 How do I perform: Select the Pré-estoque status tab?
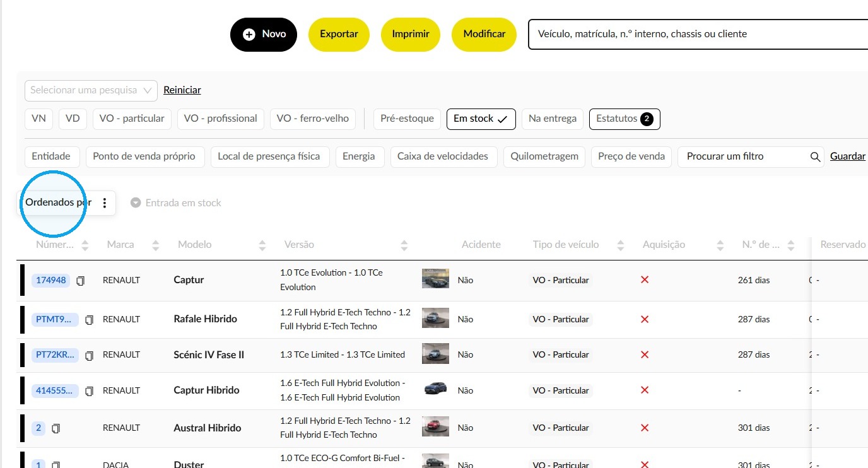pyautogui.click(x=408, y=119)
